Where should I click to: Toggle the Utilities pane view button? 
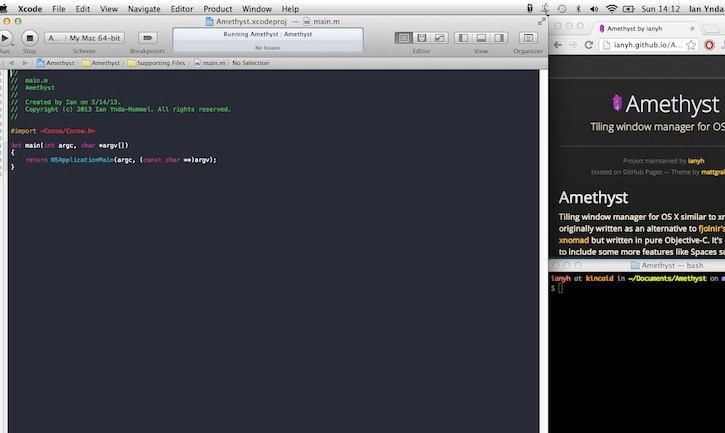499,38
